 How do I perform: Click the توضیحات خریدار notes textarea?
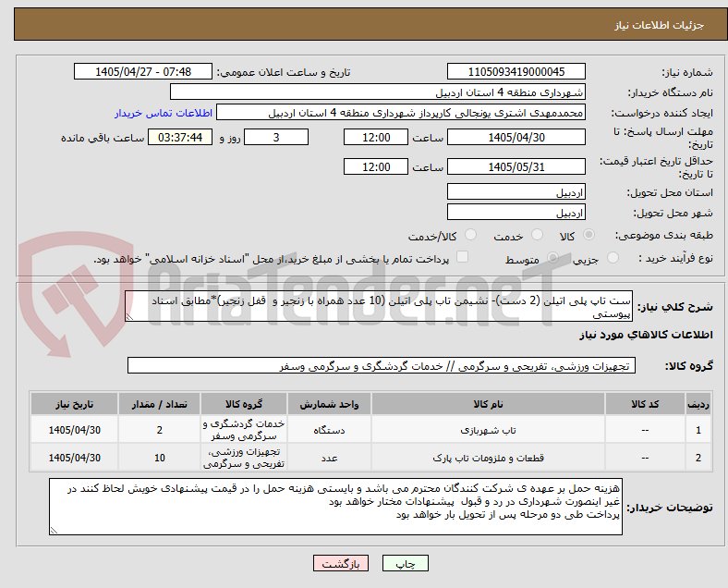(335, 507)
